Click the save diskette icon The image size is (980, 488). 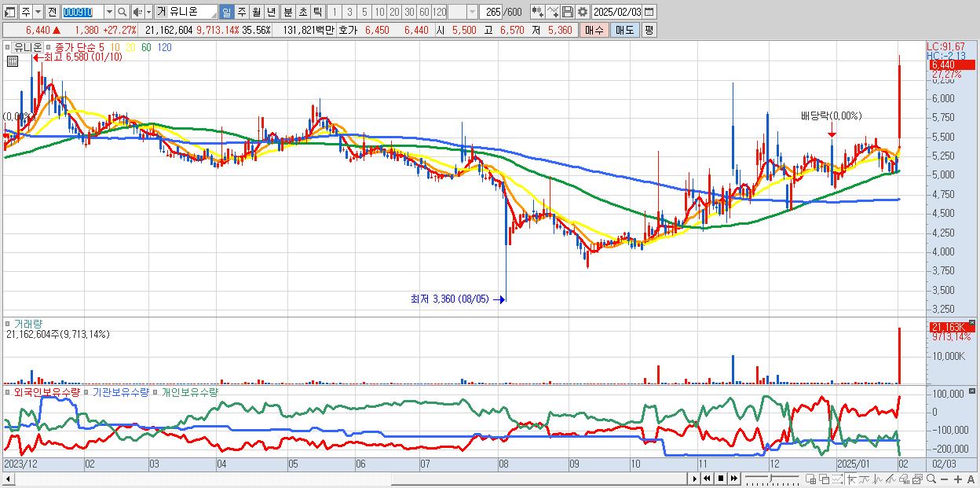pos(568,12)
